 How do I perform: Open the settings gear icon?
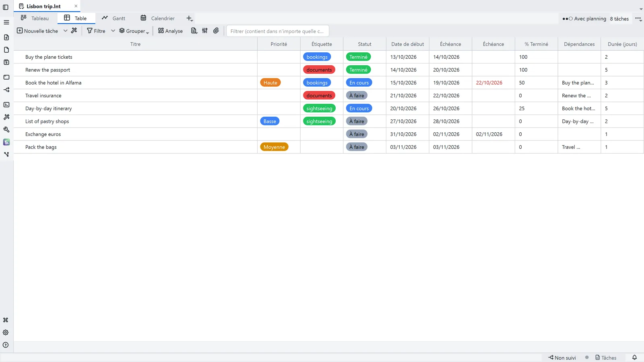point(6,333)
